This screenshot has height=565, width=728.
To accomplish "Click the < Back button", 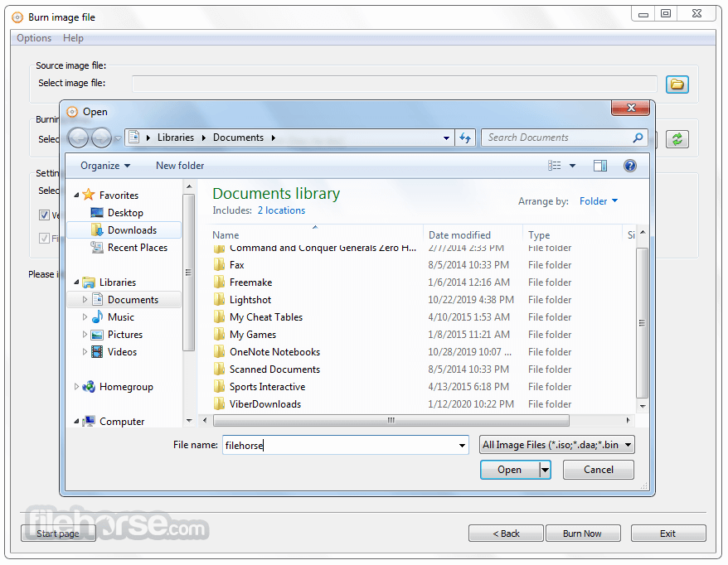I will [x=506, y=534].
